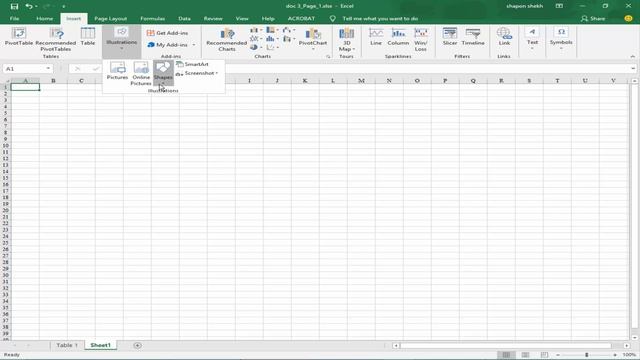Insert a Table
640x360 pixels.
point(88,36)
